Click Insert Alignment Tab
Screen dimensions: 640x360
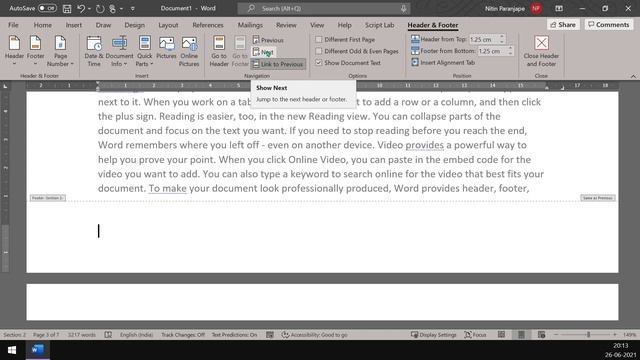pos(443,63)
